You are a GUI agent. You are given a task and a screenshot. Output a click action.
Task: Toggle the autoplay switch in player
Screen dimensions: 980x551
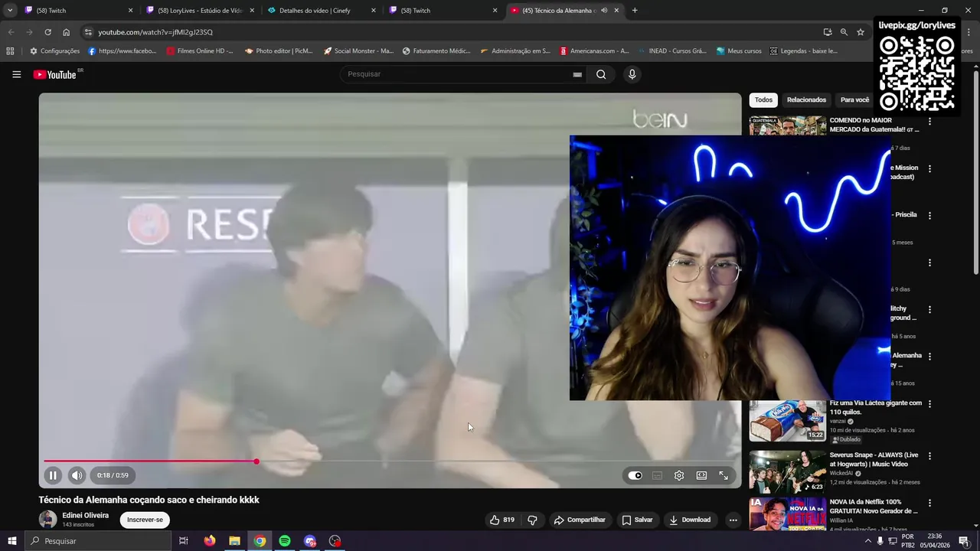pyautogui.click(x=635, y=475)
